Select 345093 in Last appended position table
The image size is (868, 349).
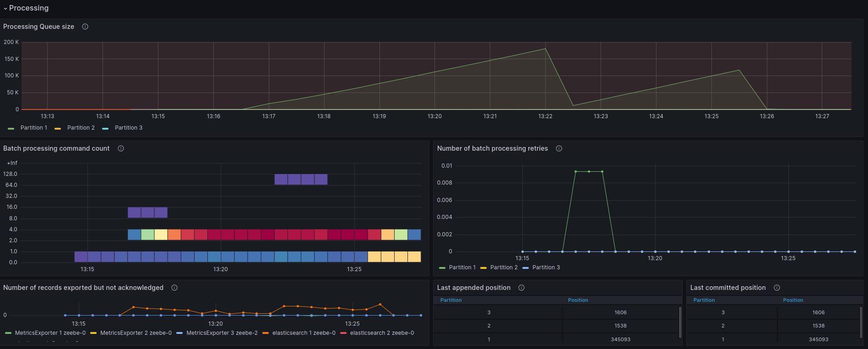620,339
